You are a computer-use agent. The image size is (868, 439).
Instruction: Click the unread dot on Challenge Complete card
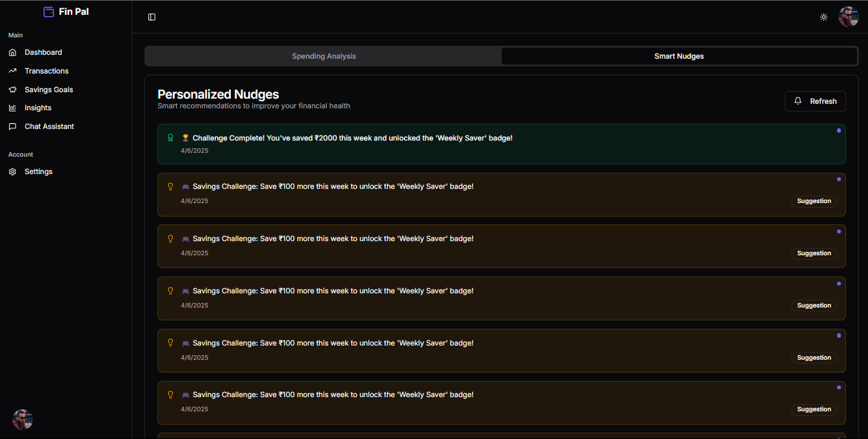click(839, 131)
